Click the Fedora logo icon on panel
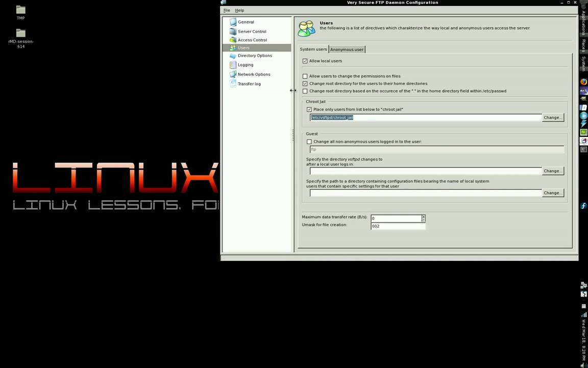The width and height of the screenshot is (588, 368). coord(583,206)
